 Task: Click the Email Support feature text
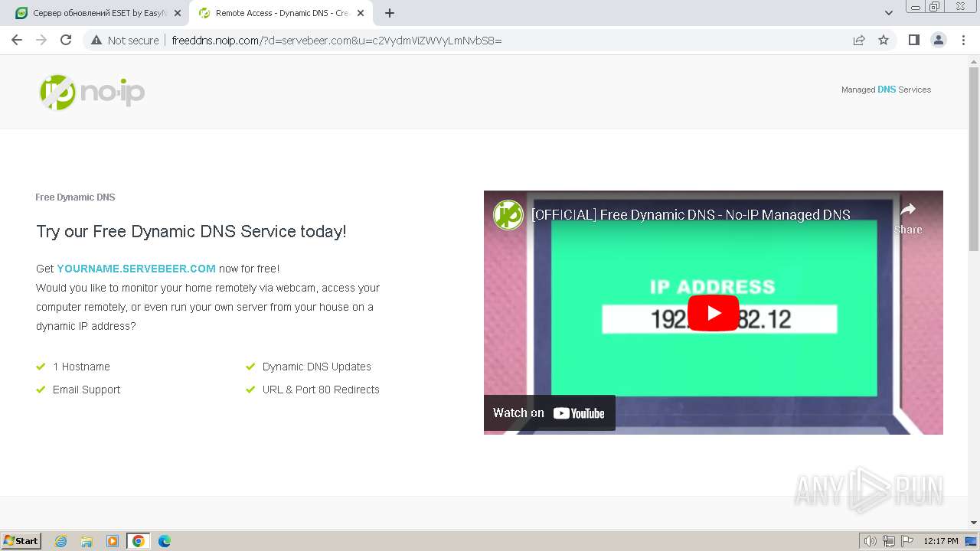(87, 390)
